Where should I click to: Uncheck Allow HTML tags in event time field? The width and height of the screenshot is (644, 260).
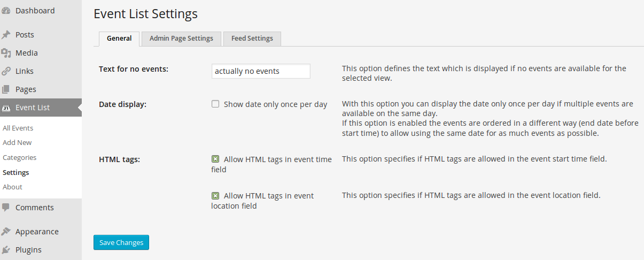(215, 159)
